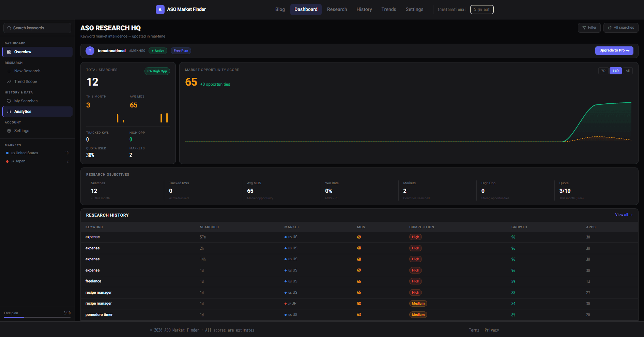Click the GROWTH column header
644x337 pixels.
tap(519, 227)
